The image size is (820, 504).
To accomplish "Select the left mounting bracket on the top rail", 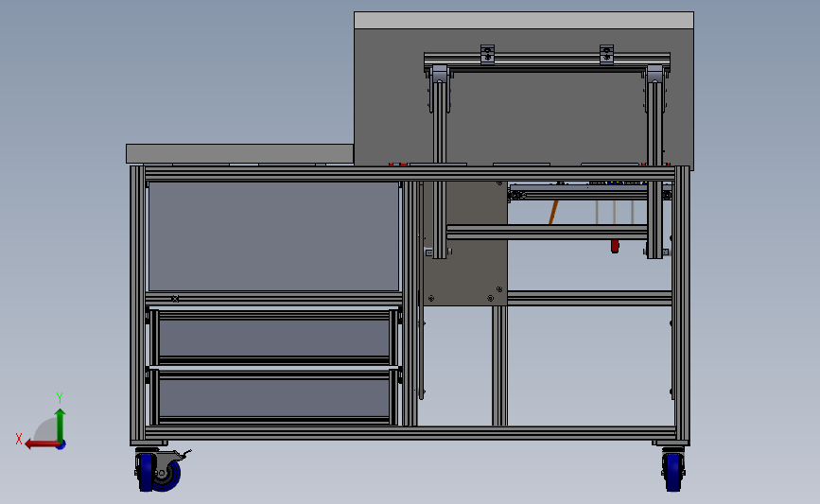I will coord(487,55).
